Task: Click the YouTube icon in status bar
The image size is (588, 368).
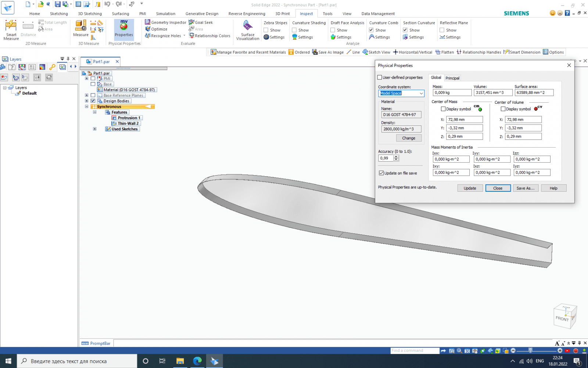Action: [x=567, y=351]
